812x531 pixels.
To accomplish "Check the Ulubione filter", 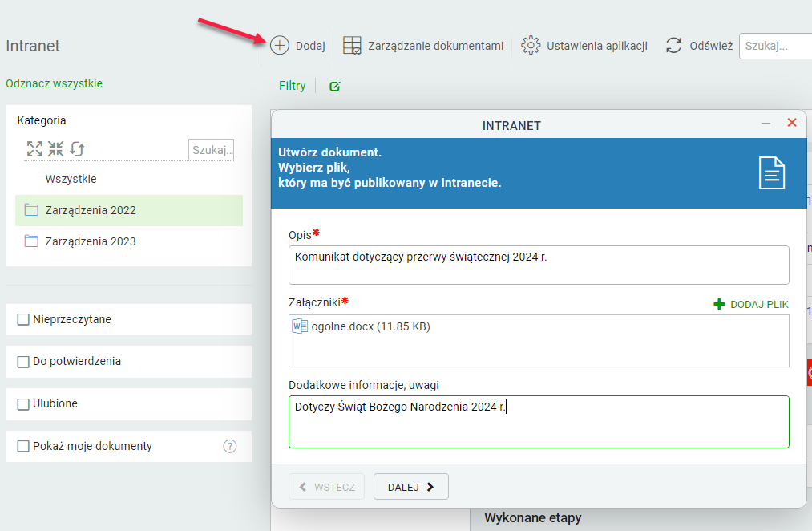I will click(23, 404).
